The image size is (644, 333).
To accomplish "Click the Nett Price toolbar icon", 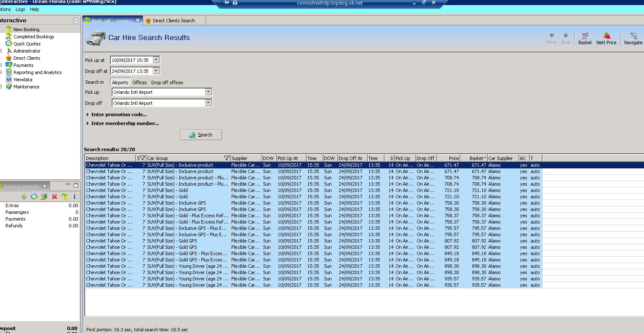I will 606,38.
